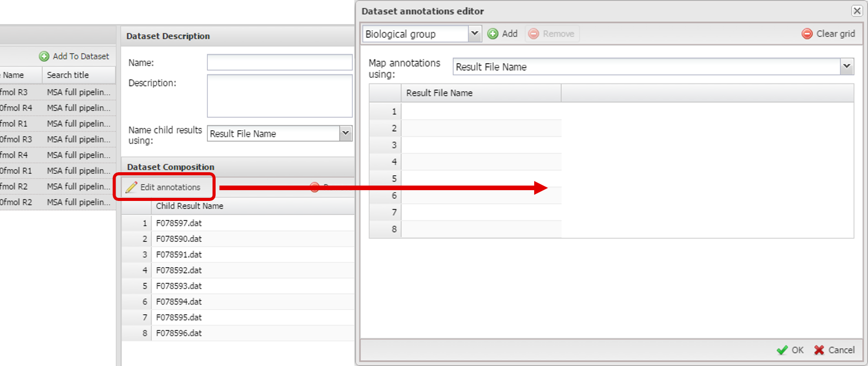Click the red X Cancel icon
Screen dimensions: 868x366
coord(819,350)
